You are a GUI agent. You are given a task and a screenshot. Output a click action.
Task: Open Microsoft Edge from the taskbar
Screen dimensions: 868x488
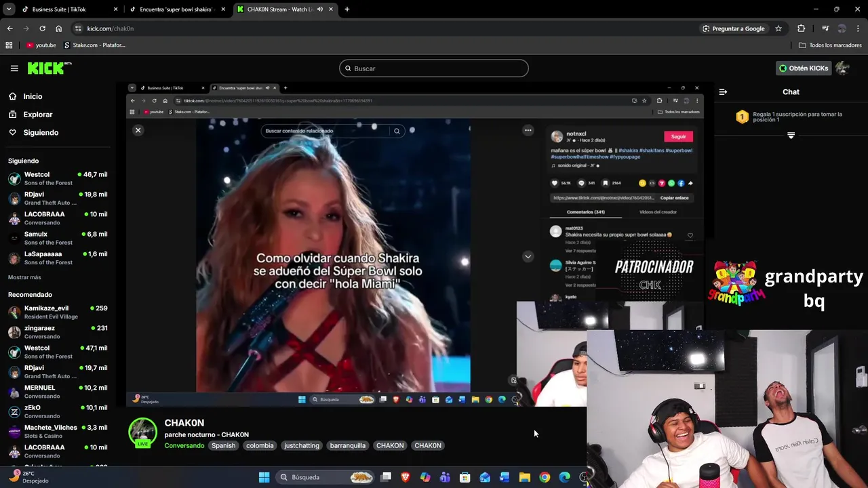[x=564, y=477]
